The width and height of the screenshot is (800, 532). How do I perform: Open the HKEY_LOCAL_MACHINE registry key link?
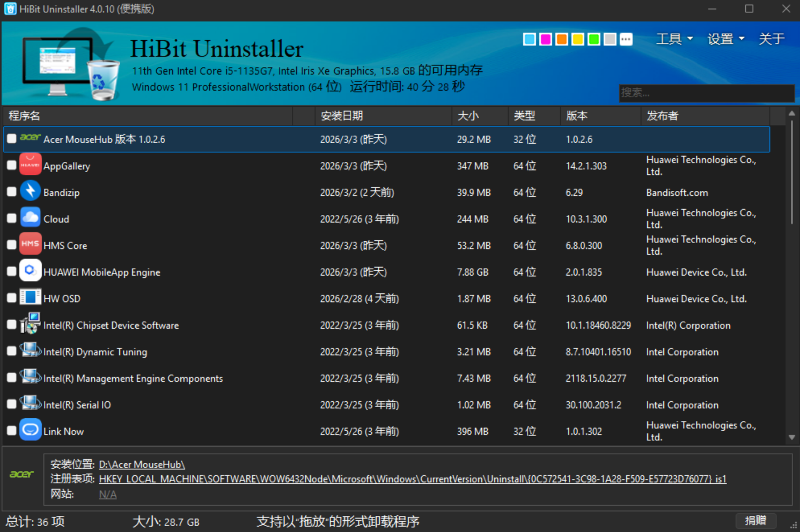413,479
